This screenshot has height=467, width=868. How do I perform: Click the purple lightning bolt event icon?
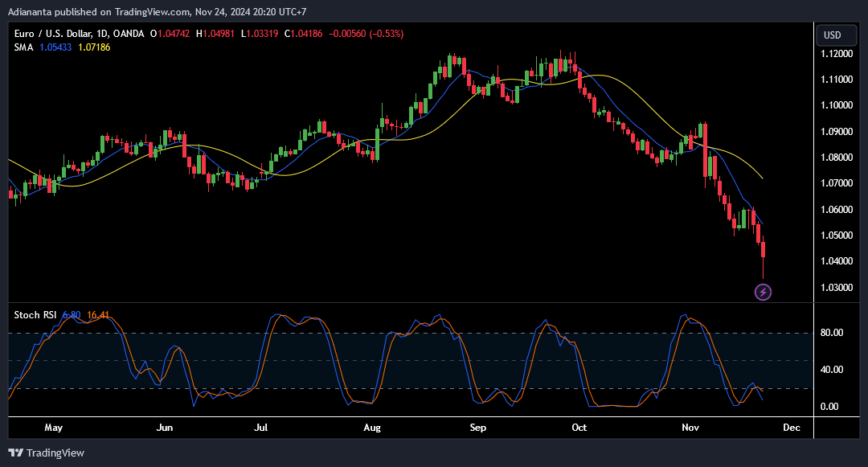[x=763, y=292]
